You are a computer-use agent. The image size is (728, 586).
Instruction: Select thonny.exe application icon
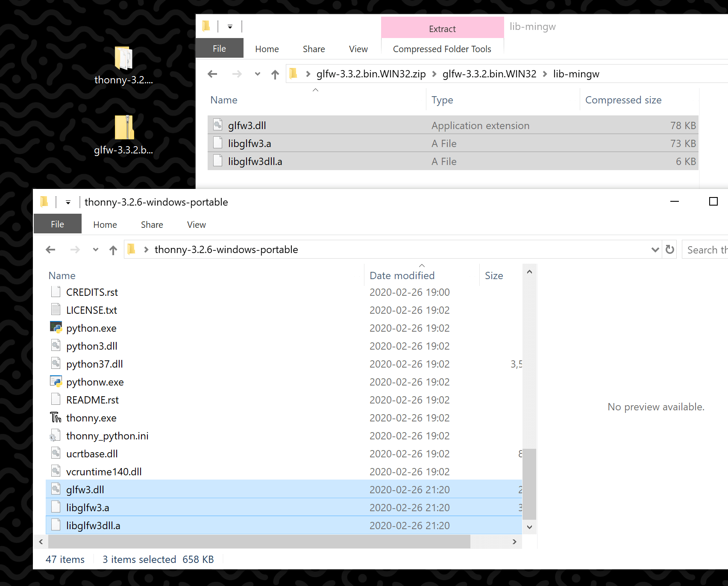coord(56,417)
